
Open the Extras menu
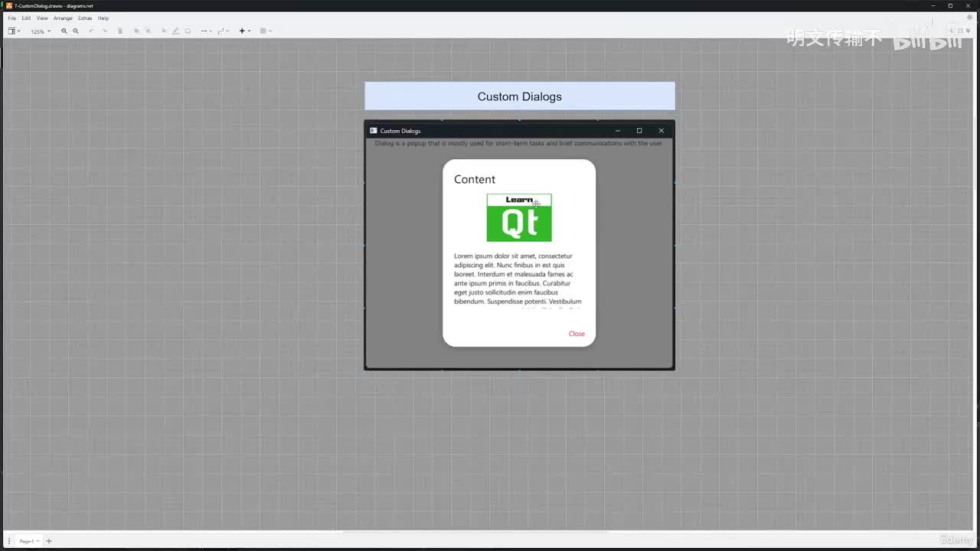click(85, 18)
